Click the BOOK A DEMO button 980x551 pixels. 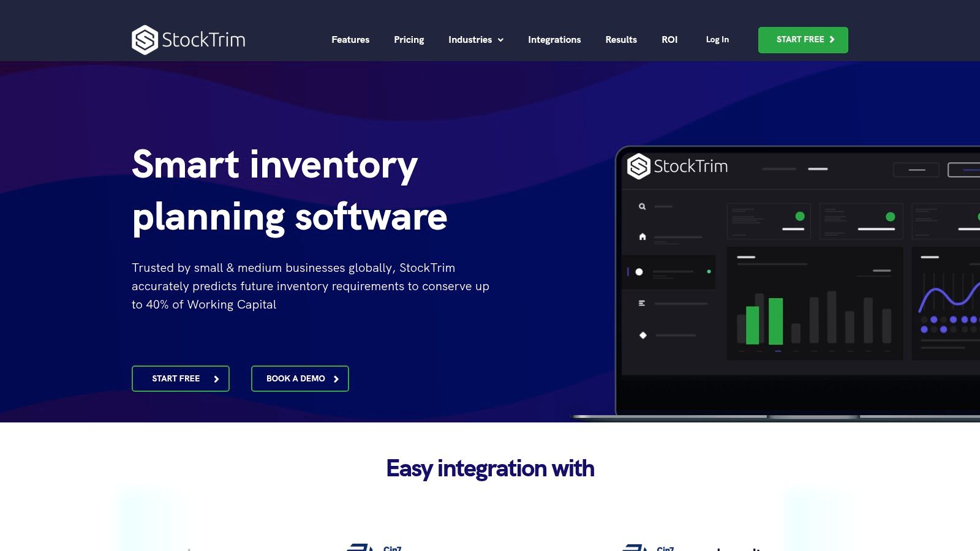300,378
